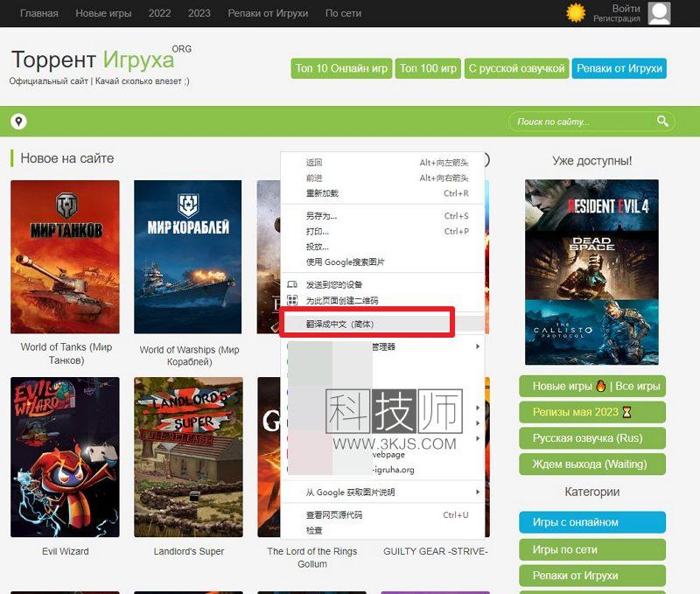Click the GUILTY GEAR -STRIVE- title
The height and width of the screenshot is (594, 700).
pos(435,551)
